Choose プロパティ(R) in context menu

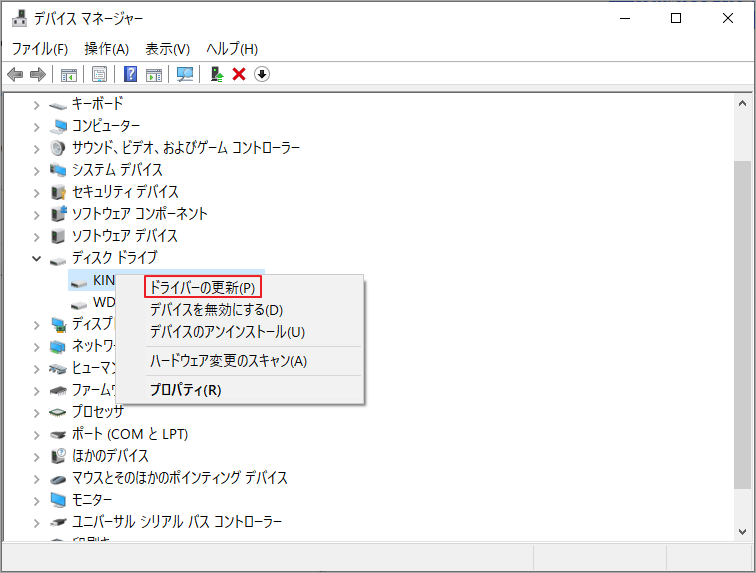click(x=186, y=390)
